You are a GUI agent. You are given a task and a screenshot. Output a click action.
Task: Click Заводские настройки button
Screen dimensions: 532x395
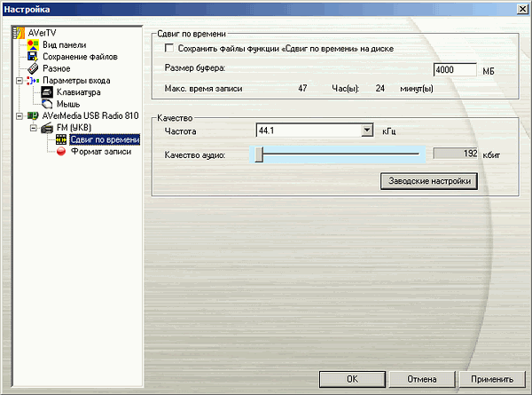click(429, 181)
